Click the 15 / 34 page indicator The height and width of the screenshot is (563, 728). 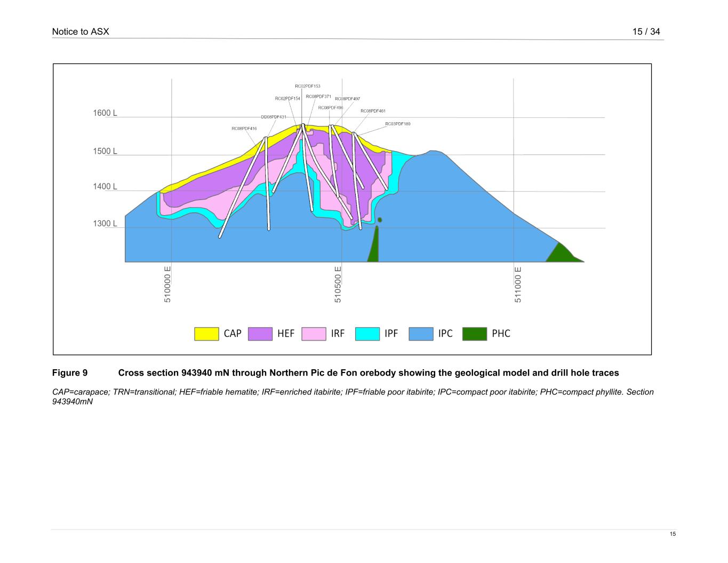[646, 31]
